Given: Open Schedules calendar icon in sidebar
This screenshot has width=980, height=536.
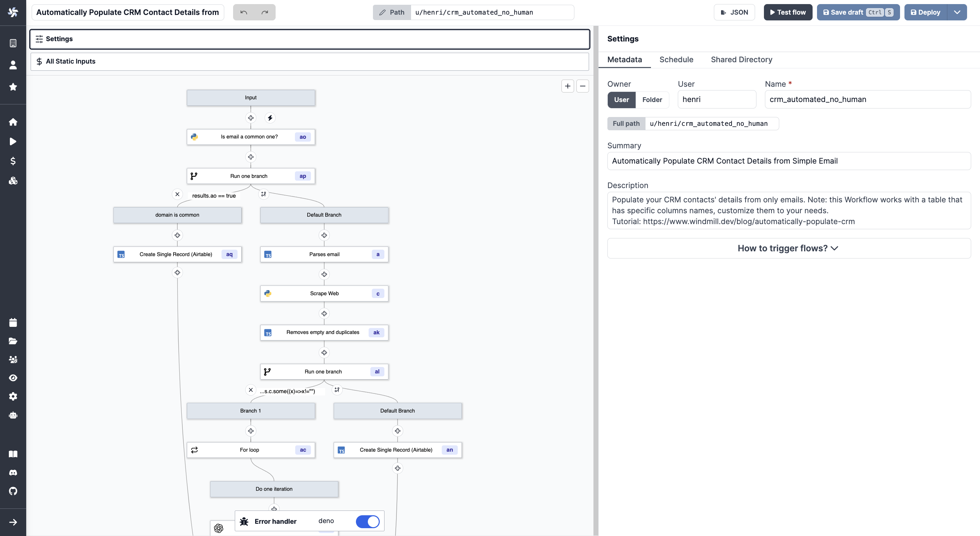Looking at the screenshot, I should (x=13, y=322).
